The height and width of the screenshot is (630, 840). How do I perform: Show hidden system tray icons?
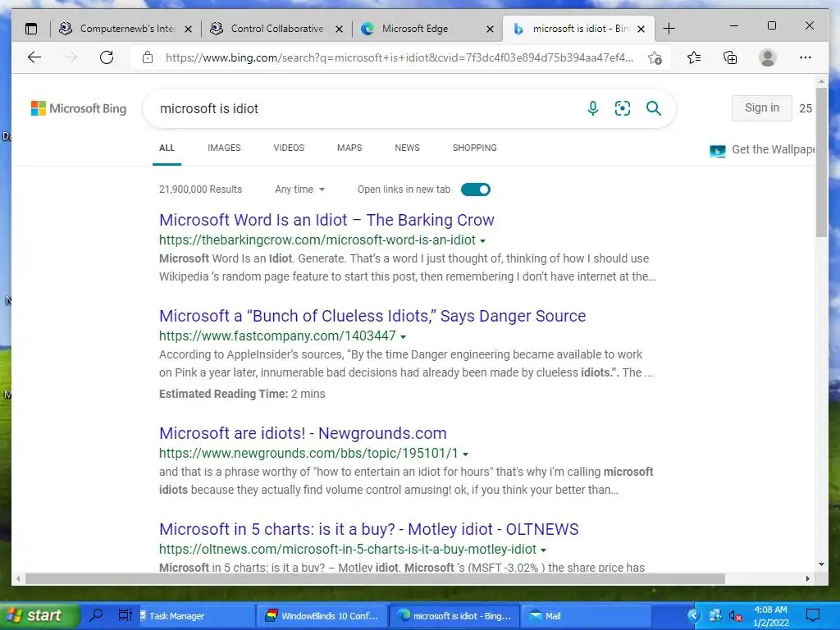coord(694,615)
